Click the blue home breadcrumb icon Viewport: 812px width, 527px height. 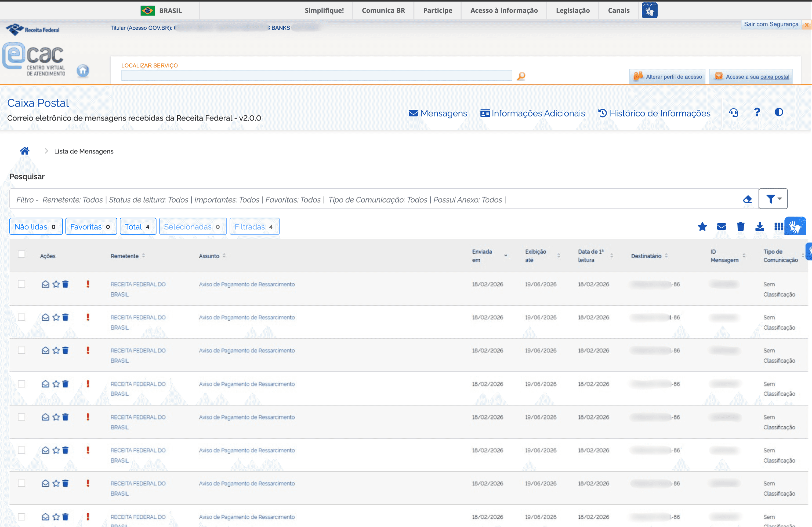[x=24, y=151]
